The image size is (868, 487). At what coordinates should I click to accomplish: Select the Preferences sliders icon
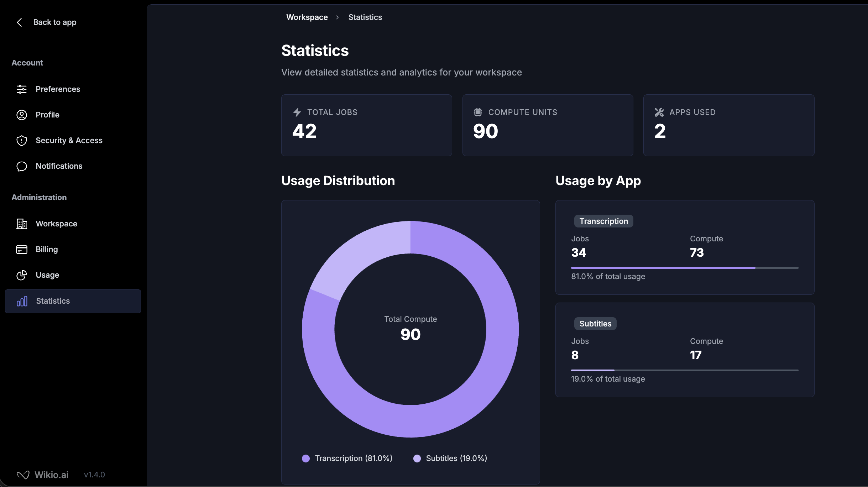[x=22, y=89]
